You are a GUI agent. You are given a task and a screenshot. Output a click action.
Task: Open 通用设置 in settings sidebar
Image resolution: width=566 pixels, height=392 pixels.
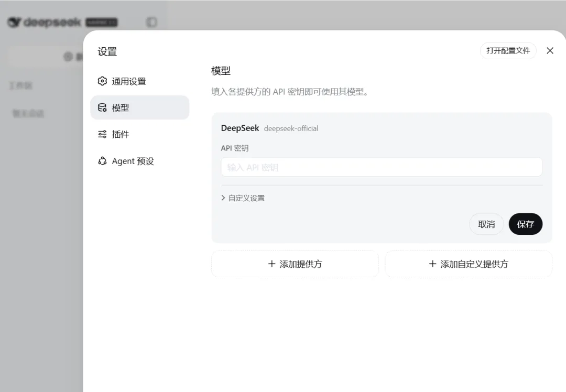coord(140,81)
